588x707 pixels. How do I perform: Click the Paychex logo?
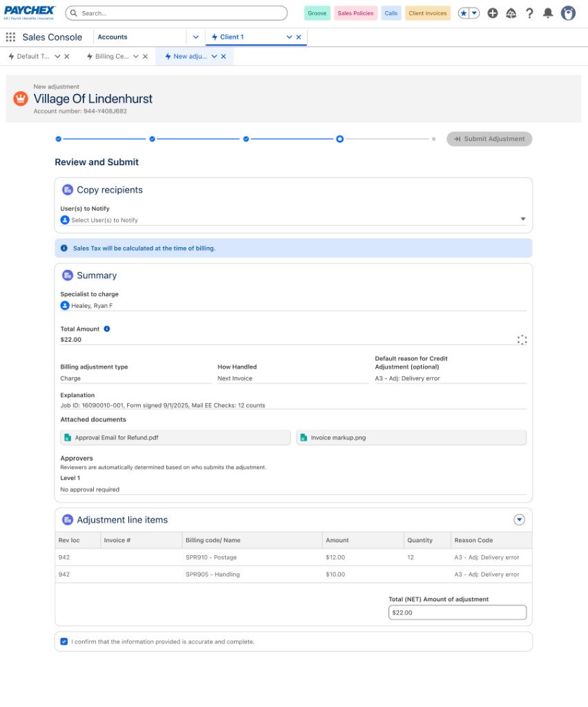[29, 12]
